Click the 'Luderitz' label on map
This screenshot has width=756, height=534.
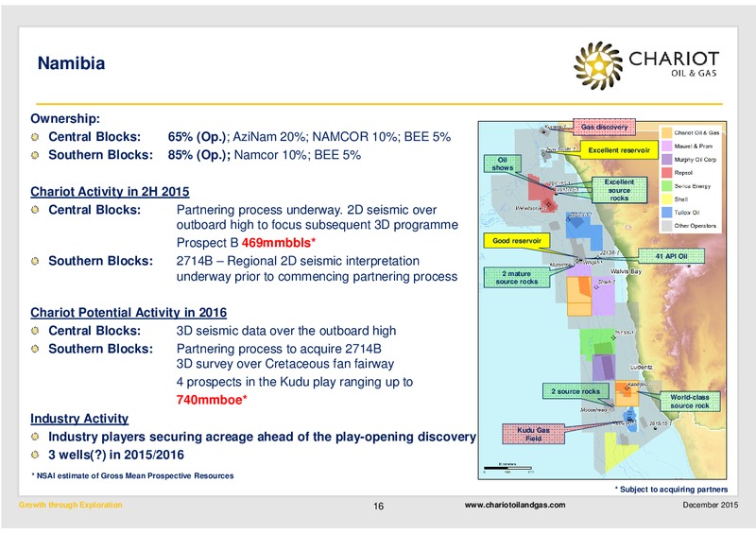coord(642,367)
